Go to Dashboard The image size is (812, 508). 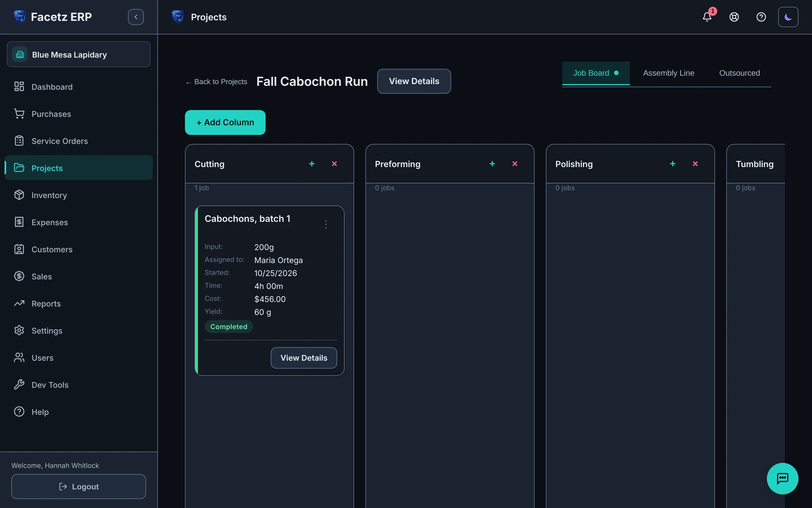pos(78,87)
